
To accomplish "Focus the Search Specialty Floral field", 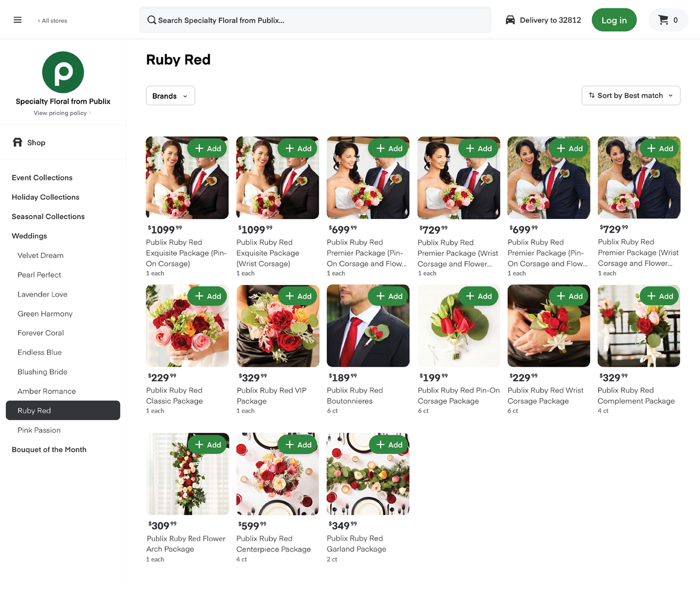I will [x=315, y=20].
